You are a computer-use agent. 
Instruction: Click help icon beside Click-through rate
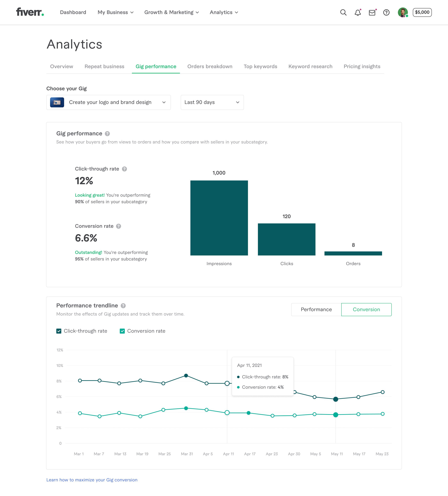click(x=124, y=169)
